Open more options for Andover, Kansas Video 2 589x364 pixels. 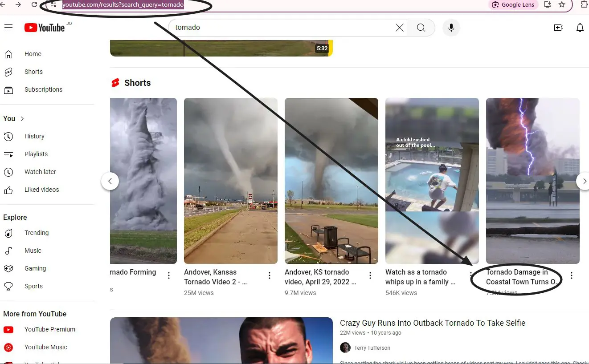[x=270, y=276]
